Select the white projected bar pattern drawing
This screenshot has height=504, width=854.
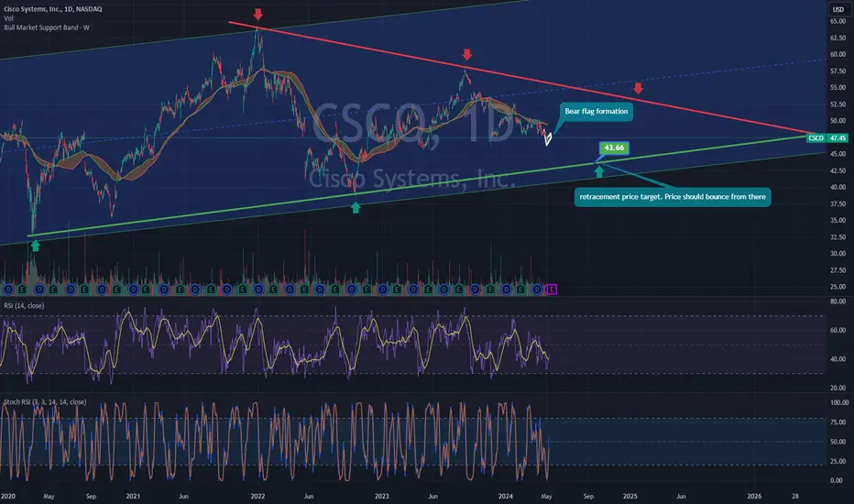(547, 138)
